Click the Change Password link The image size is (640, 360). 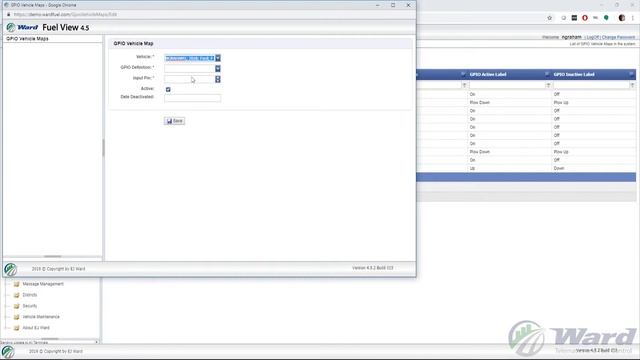coord(618,37)
